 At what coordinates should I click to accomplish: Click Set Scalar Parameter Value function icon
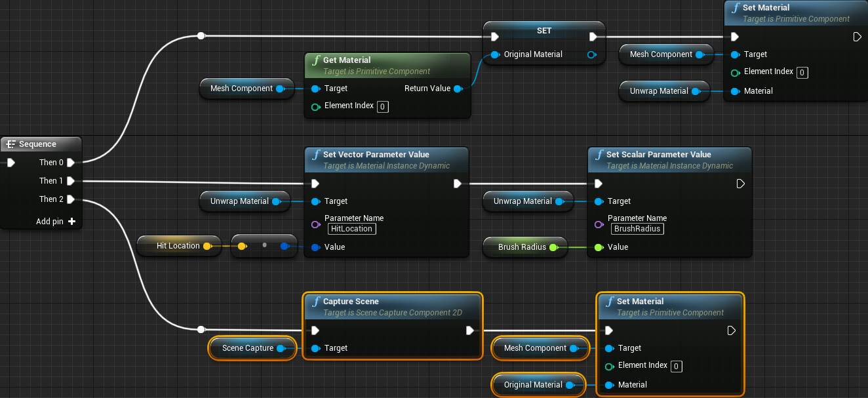[x=599, y=155]
